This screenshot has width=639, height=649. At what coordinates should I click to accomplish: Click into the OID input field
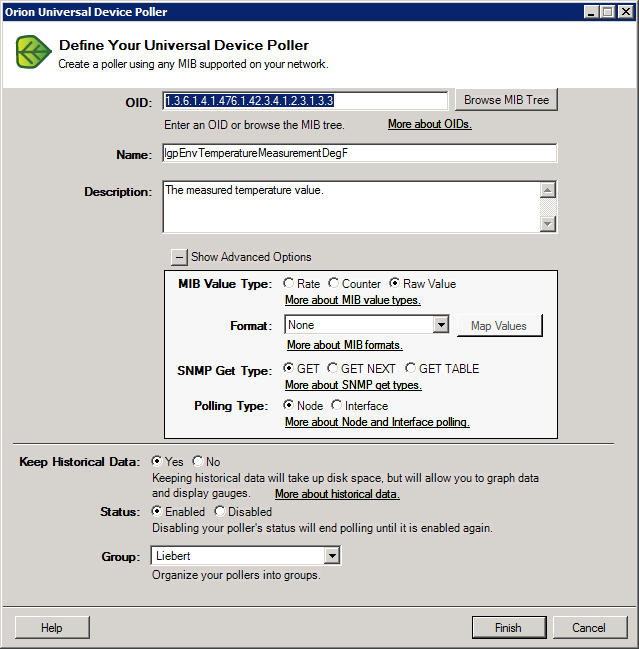305,101
